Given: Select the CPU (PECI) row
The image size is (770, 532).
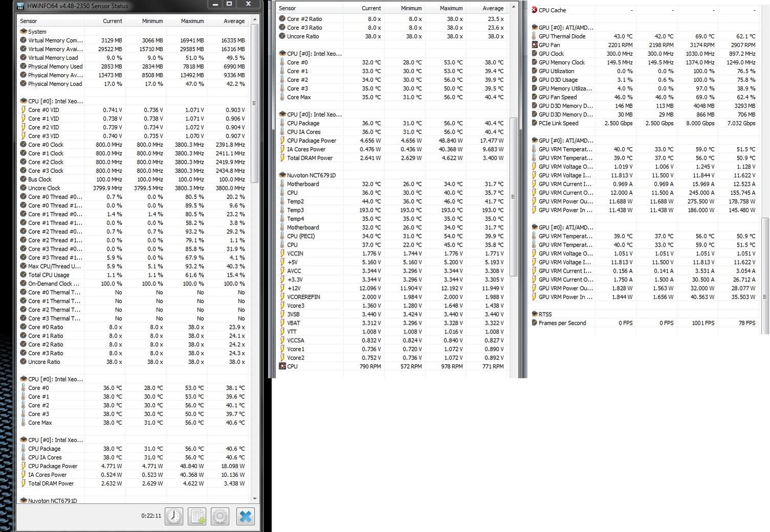Looking at the screenshot, I should [x=392, y=236].
